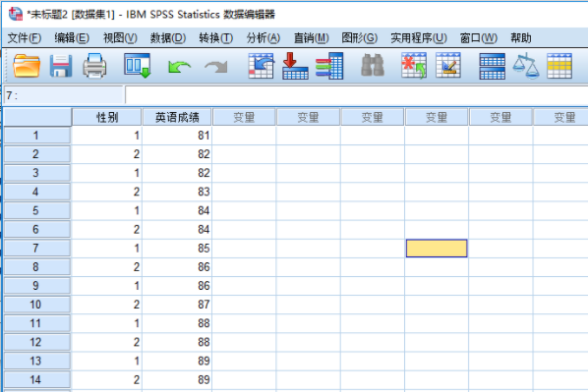588x392 pixels.
Task: Click the yellow highlighted active cell
Action: 437,249
